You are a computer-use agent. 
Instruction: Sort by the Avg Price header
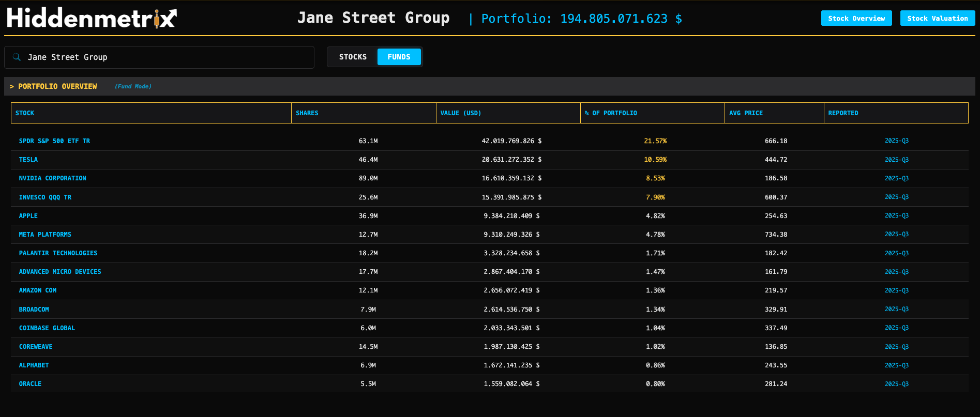click(x=746, y=113)
